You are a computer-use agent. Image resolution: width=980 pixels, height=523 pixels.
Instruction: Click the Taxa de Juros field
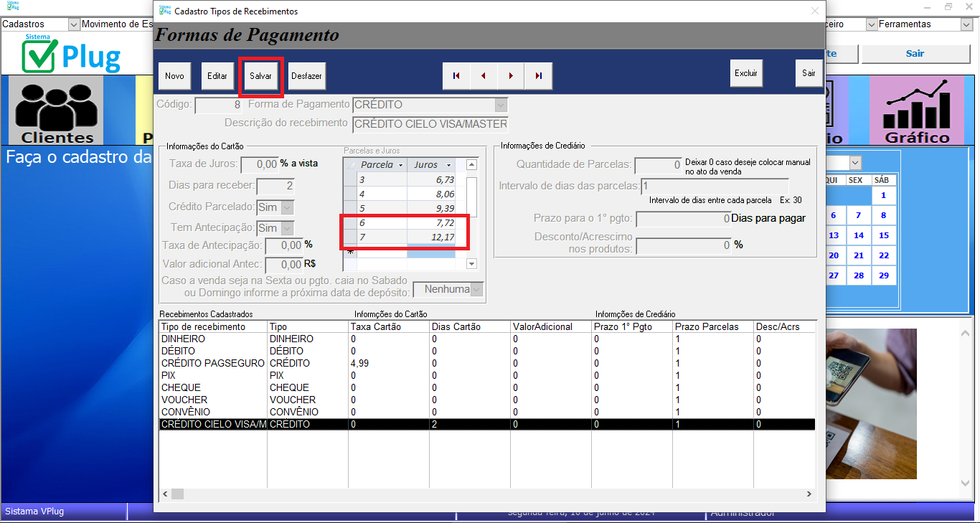[260, 164]
